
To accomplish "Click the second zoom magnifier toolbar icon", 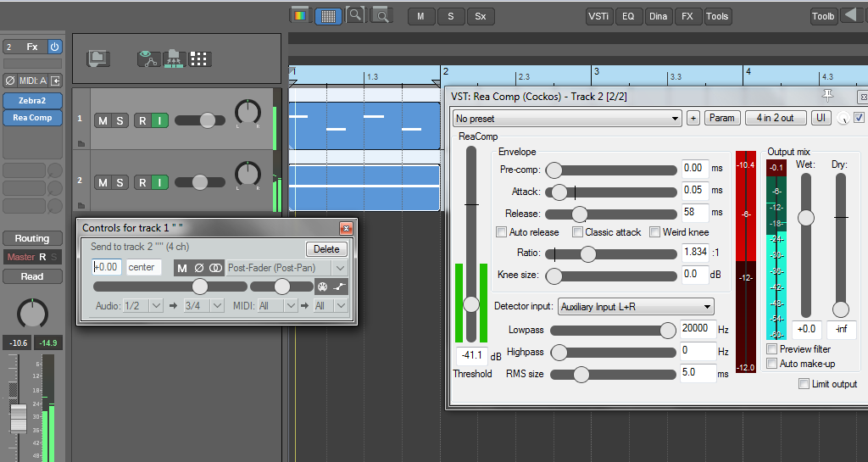I will (x=381, y=15).
